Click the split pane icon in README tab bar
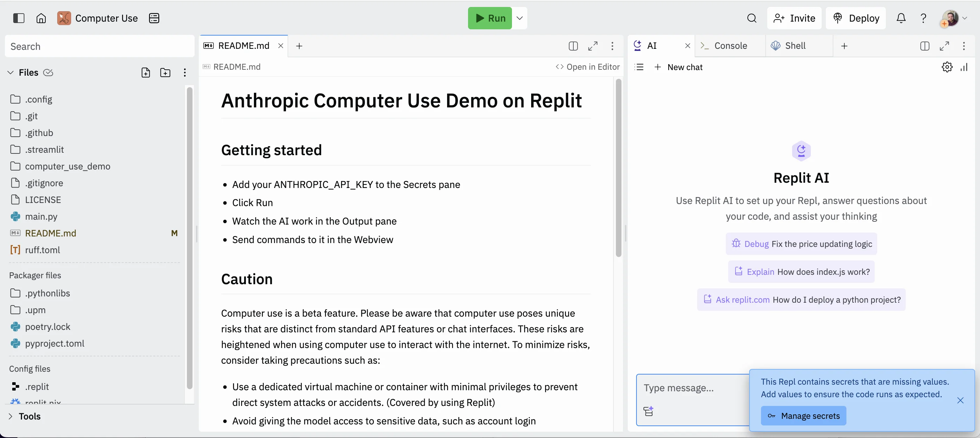 coord(573,46)
